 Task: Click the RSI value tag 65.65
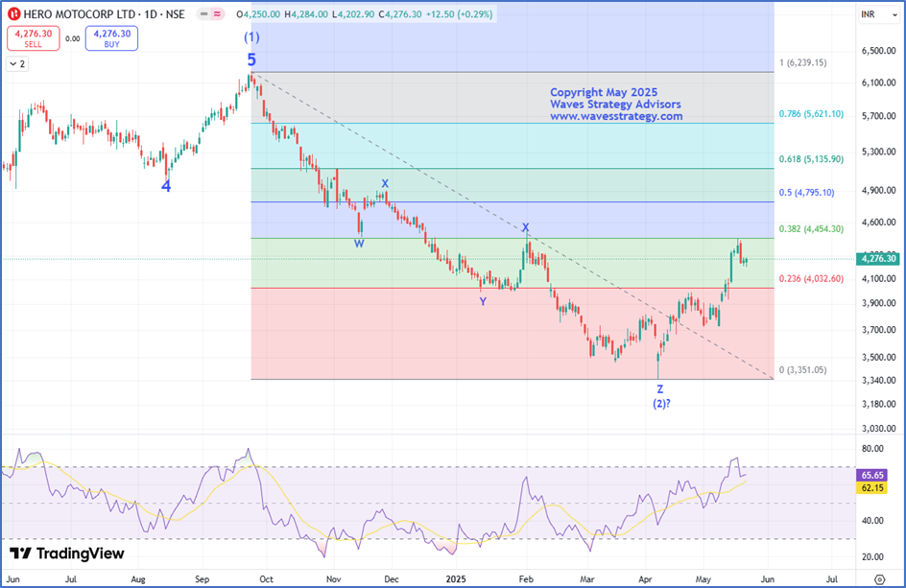pyautogui.click(x=871, y=476)
